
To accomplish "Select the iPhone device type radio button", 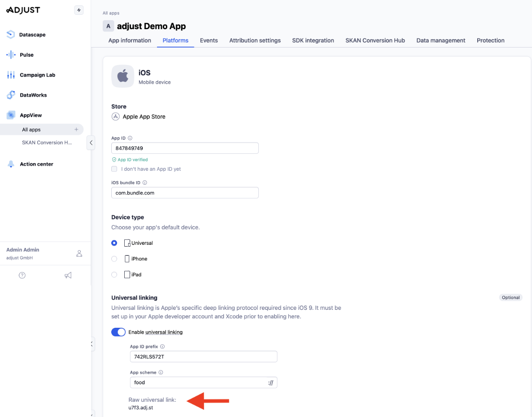I will point(114,259).
